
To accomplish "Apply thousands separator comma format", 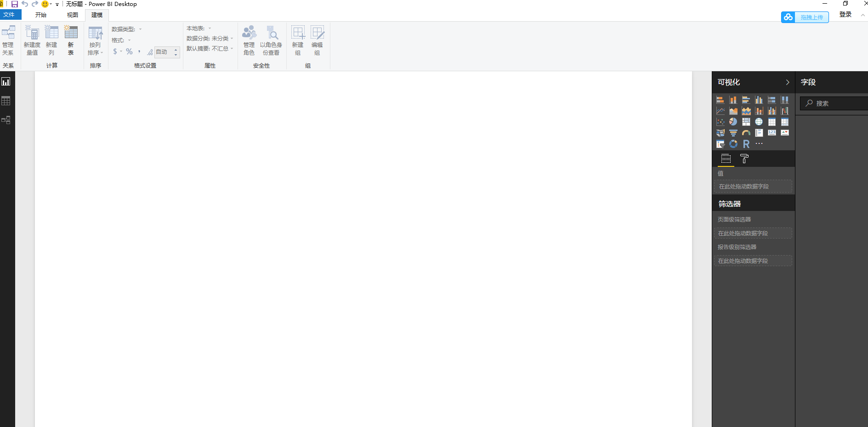I will coord(139,51).
